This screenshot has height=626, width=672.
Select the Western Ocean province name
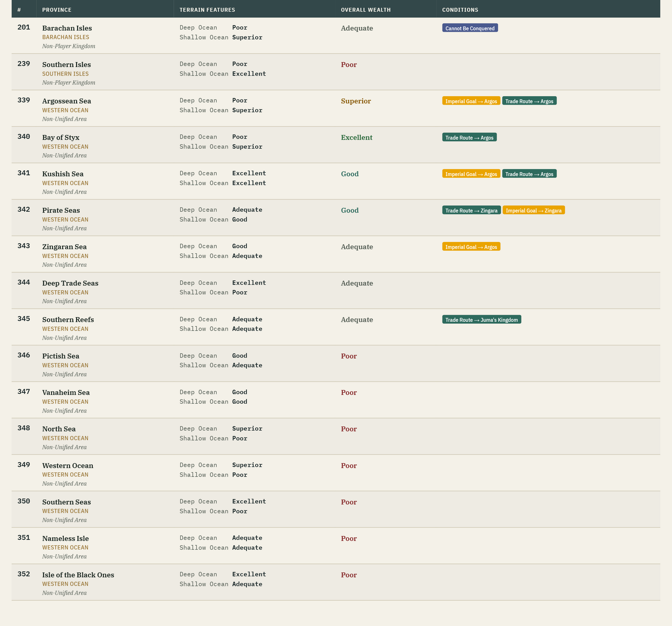tap(68, 466)
